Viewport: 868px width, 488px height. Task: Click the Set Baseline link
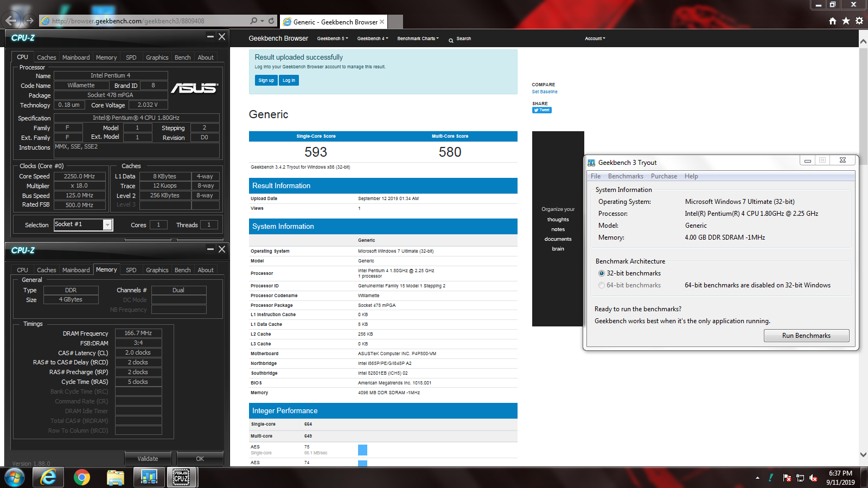point(545,92)
